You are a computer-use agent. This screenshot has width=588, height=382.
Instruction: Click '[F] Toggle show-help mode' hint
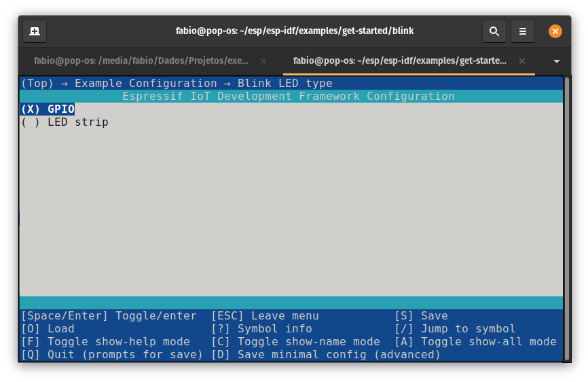pos(105,342)
